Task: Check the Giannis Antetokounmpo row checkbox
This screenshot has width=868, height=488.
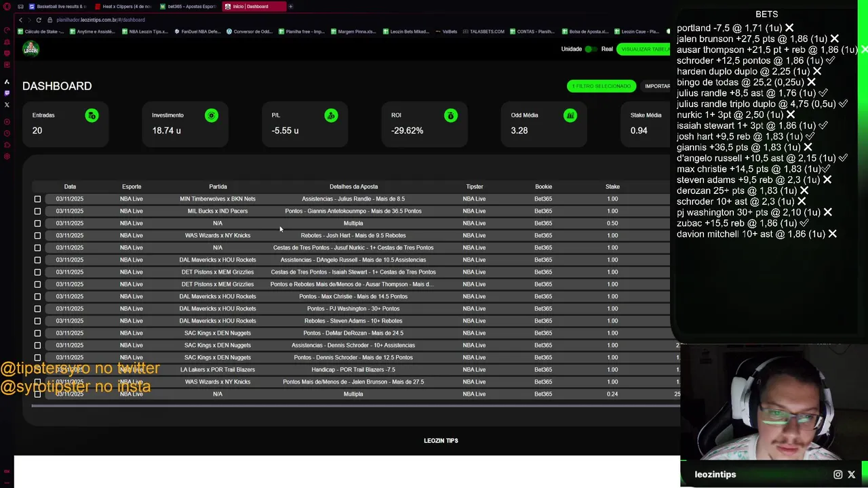Action: click(37, 211)
